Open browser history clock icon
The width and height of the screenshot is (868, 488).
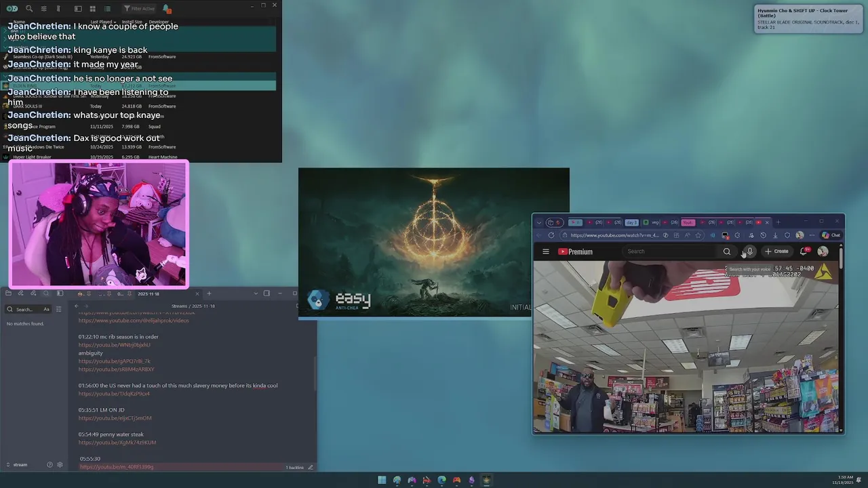[763, 235]
